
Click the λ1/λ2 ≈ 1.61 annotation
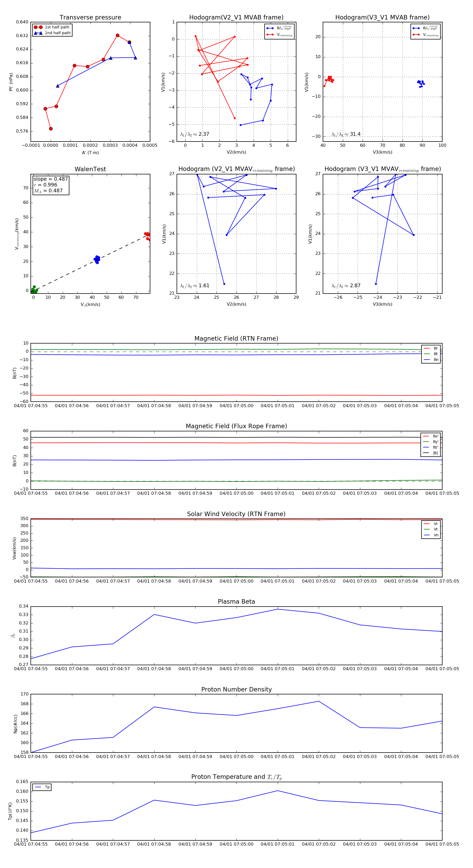click(x=194, y=286)
